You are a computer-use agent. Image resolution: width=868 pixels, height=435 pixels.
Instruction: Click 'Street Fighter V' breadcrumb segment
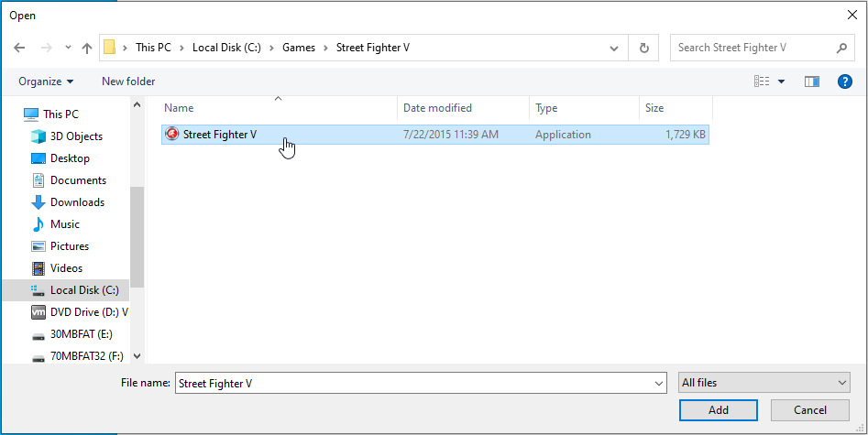pyautogui.click(x=373, y=48)
